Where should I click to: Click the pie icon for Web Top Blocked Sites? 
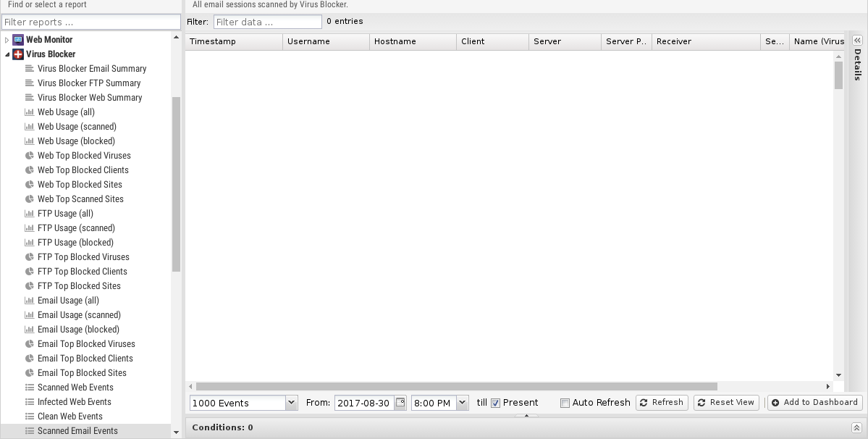click(30, 184)
